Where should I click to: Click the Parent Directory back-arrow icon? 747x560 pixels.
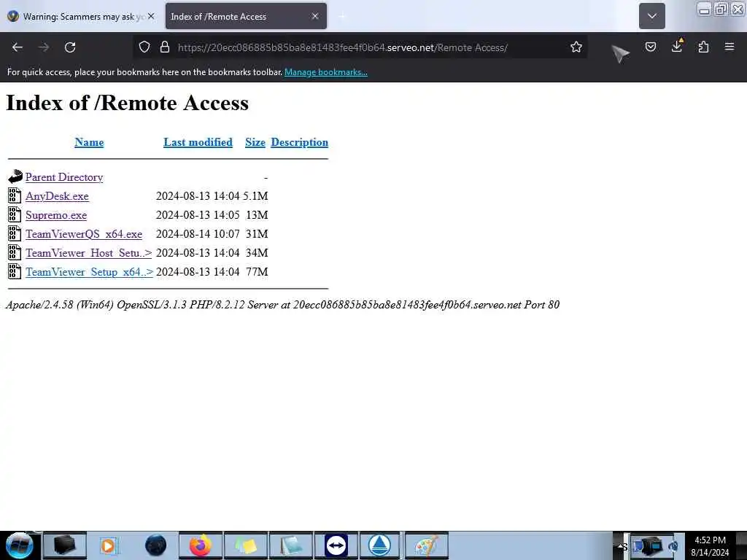pos(15,176)
